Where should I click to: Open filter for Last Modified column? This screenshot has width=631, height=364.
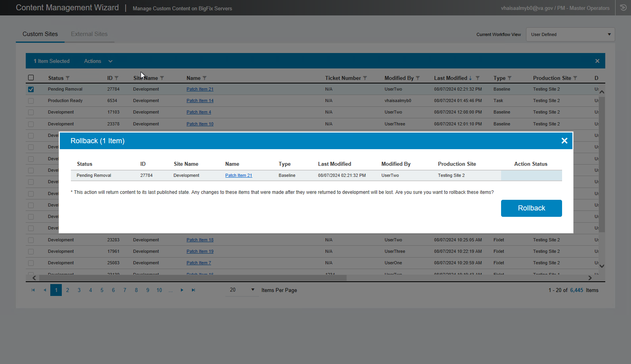(478, 78)
